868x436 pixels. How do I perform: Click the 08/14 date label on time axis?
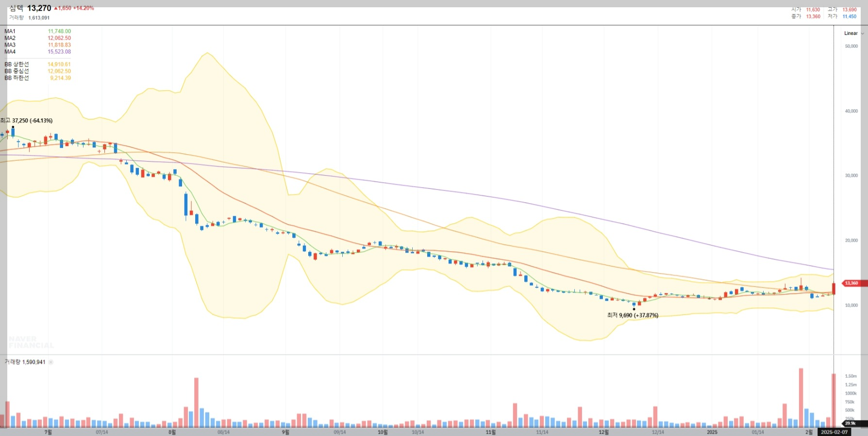[x=223, y=432]
